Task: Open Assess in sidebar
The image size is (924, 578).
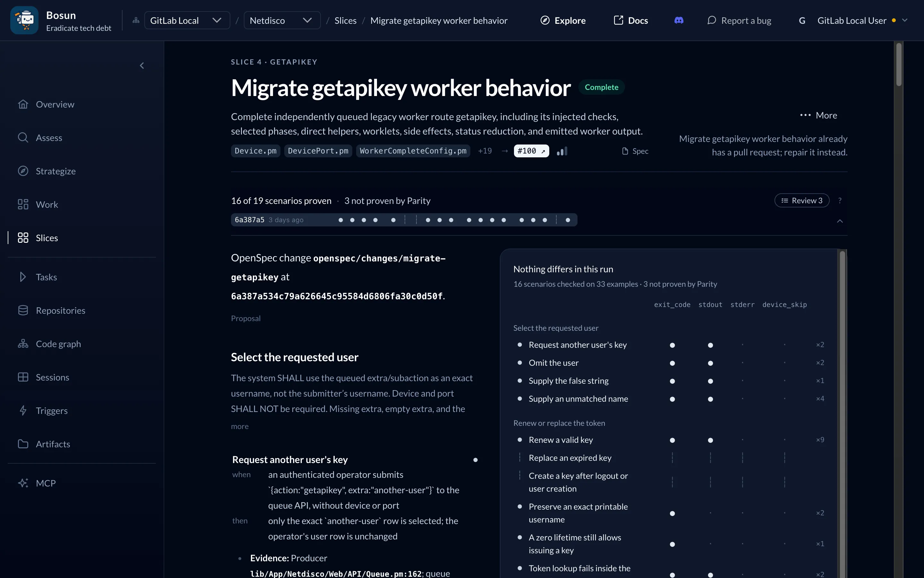Action: pyautogui.click(x=40, y=138)
